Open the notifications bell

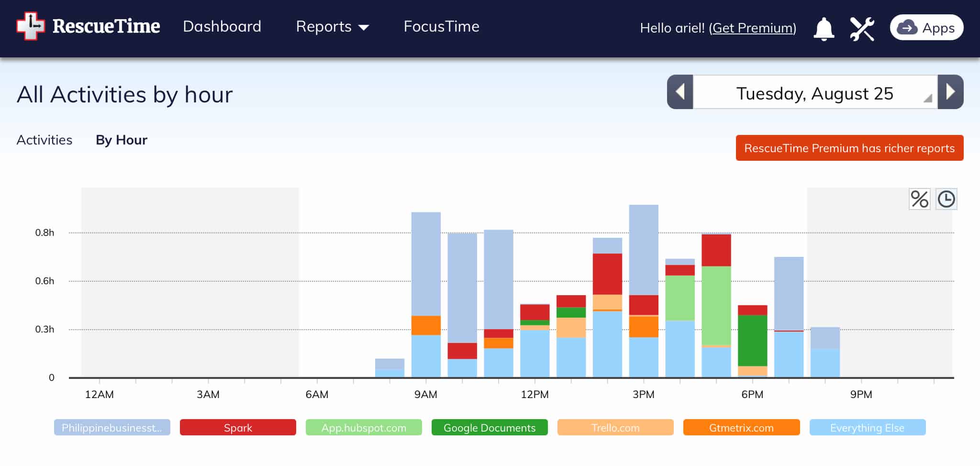[824, 29]
